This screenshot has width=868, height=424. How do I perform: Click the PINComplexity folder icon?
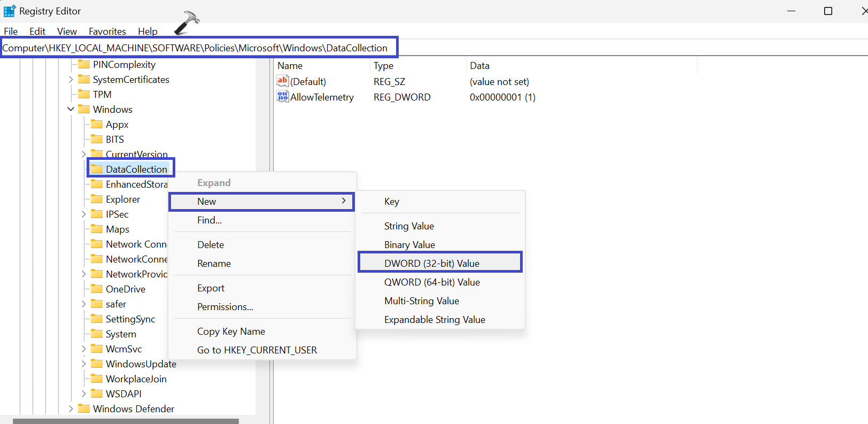[84, 65]
